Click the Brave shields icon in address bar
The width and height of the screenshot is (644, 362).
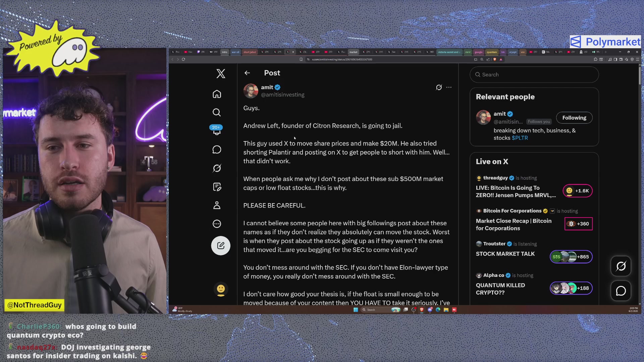click(495, 59)
